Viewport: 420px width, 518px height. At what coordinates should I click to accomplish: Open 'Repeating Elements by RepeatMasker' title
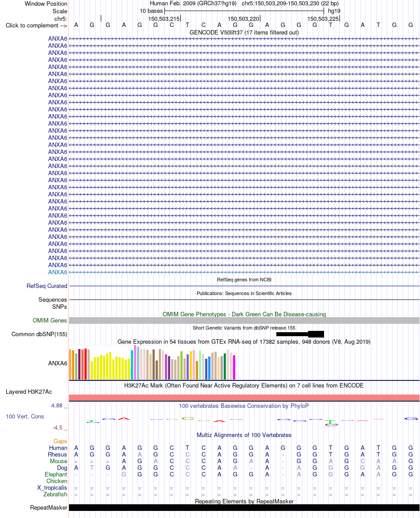[x=244, y=501]
